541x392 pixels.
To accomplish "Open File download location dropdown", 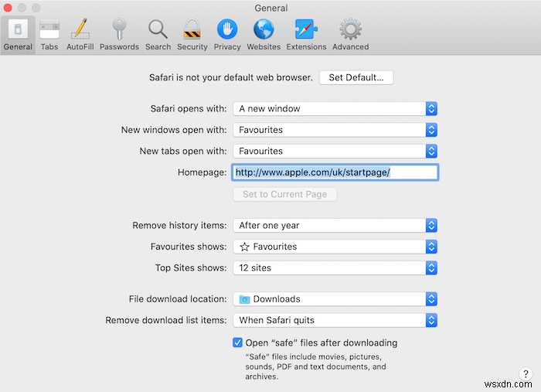I will pos(335,298).
